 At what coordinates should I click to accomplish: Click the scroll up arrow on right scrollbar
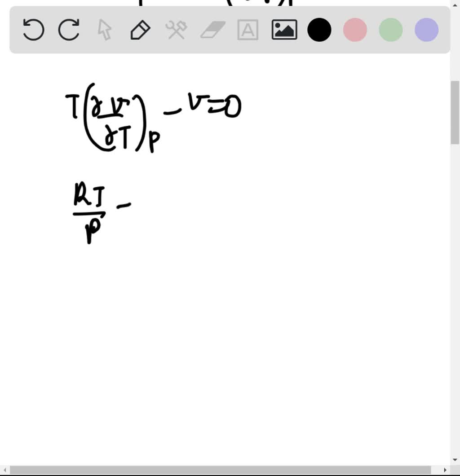tap(455, 4)
